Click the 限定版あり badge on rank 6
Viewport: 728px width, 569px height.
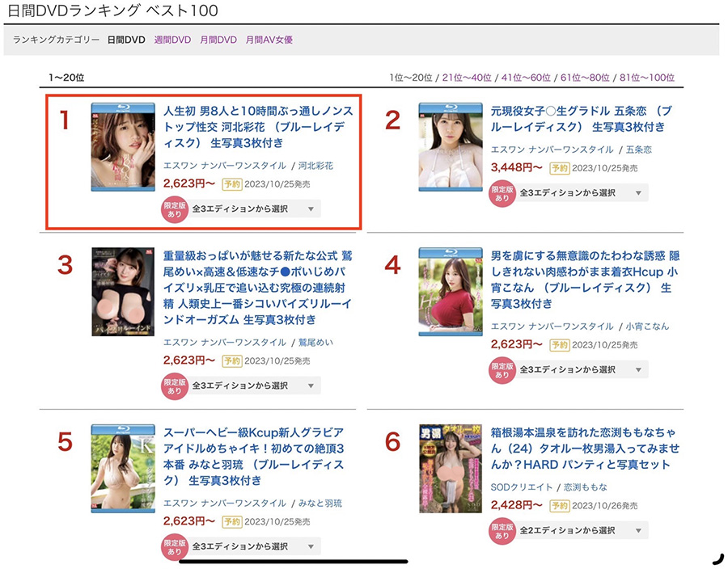(x=502, y=531)
